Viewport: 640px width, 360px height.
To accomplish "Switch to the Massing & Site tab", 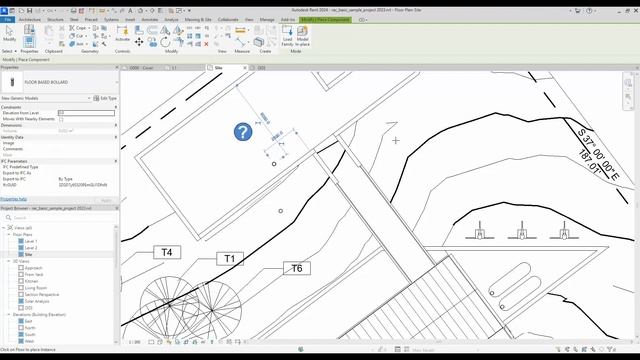I will [198, 20].
